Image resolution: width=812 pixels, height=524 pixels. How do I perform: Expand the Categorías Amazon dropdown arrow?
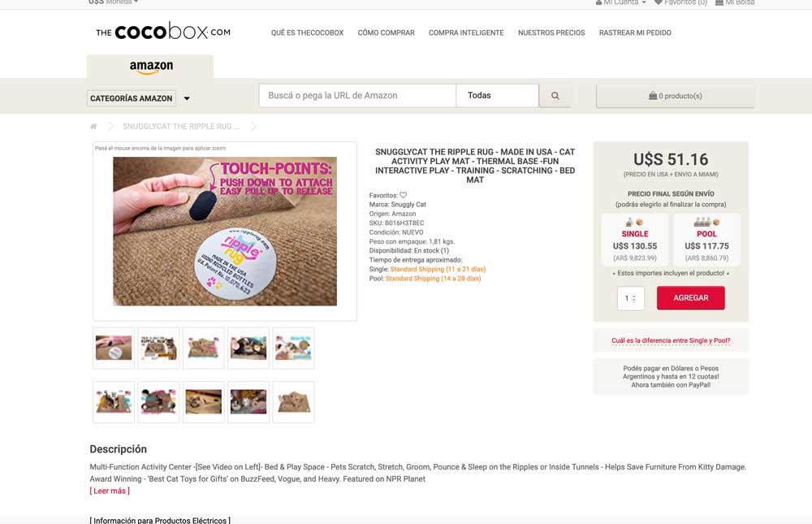[187, 98]
